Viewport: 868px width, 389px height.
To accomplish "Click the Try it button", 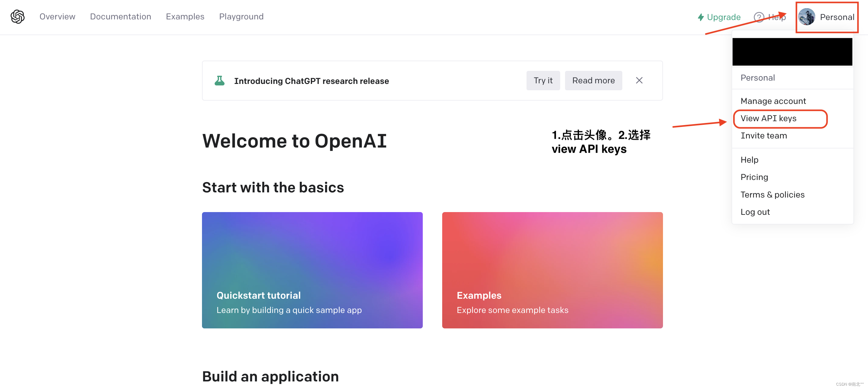I will [x=543, y=80].
